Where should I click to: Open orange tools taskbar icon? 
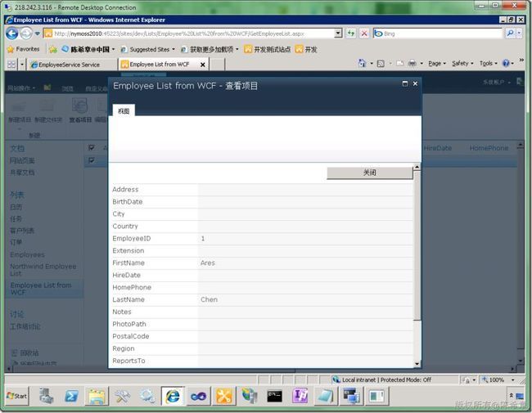tap(223, 396)
